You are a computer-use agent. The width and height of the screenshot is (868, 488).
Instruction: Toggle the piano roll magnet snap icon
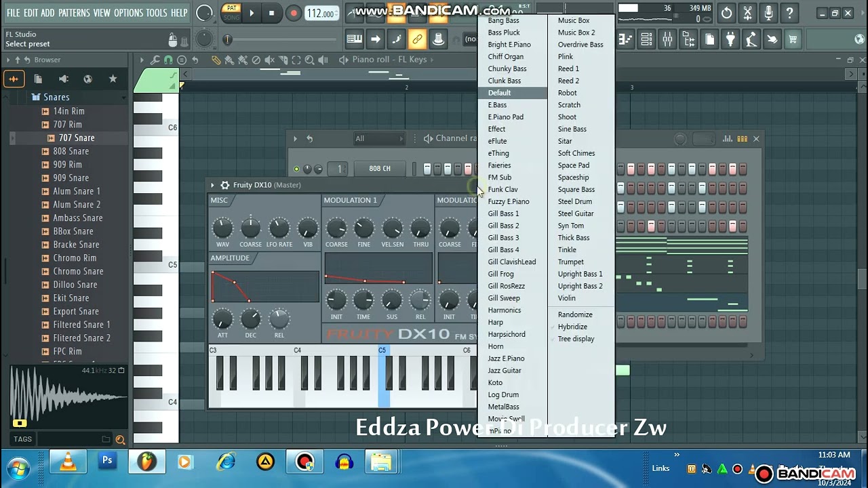tap(168, 60)
